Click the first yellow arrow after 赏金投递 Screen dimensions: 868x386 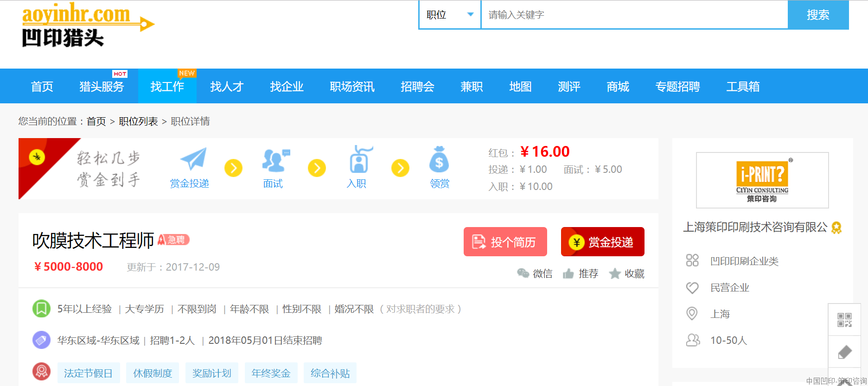click(x=233, y=168)
